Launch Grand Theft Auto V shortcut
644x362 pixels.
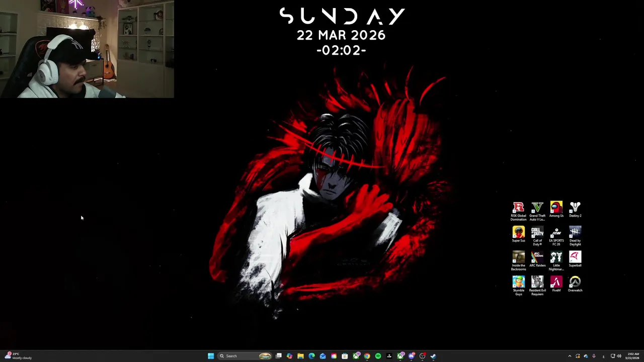pyautogui.click(x=537, y=211)
